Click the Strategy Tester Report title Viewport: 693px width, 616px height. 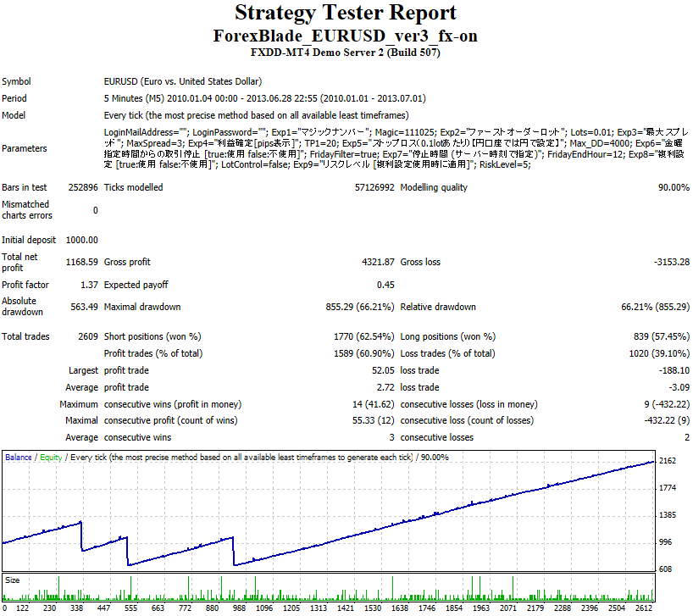pyautogui.click(x=346, y=13)
